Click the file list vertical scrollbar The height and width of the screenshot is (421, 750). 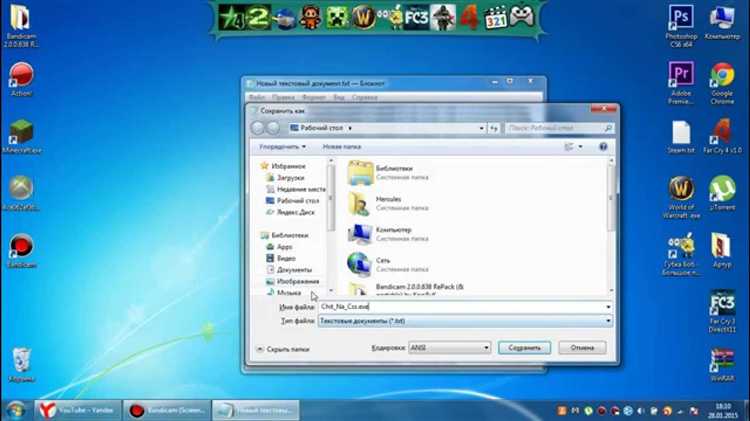(611, 225)
